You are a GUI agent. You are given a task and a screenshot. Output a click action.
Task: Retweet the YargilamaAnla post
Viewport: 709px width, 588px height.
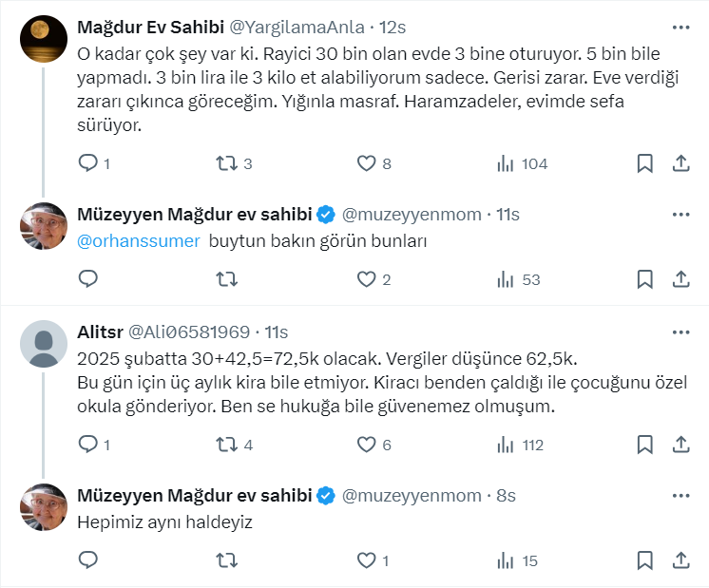pos(227,163)
